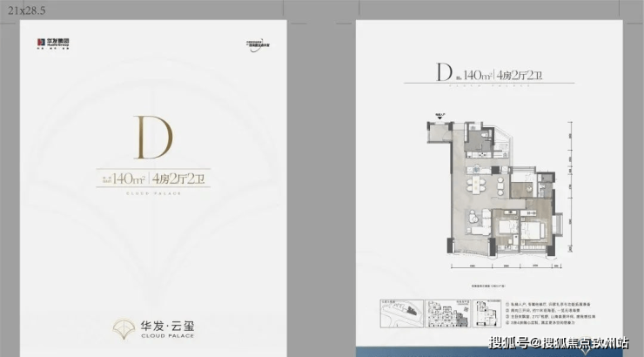Open the small unit plan thumbnail
Image resolution: width=644 pixels, height=357 pixels.
click(x=486, y=313)
